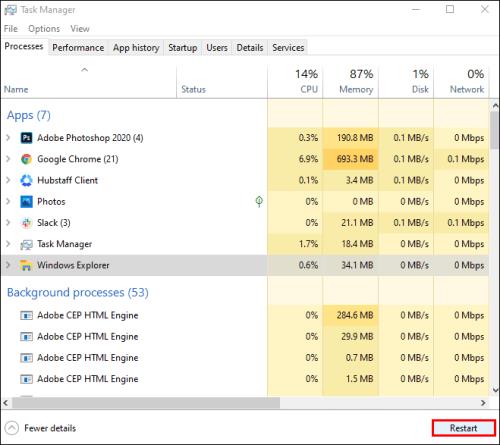
Task: Expand the Slack (3) process group
Action: (8, 222)
